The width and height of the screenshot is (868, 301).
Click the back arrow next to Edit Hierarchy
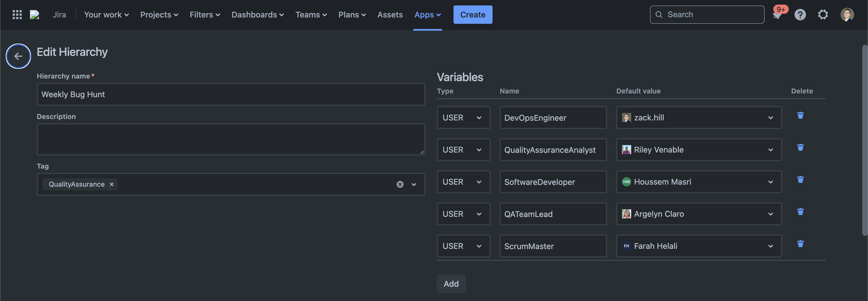pos(18,56)
